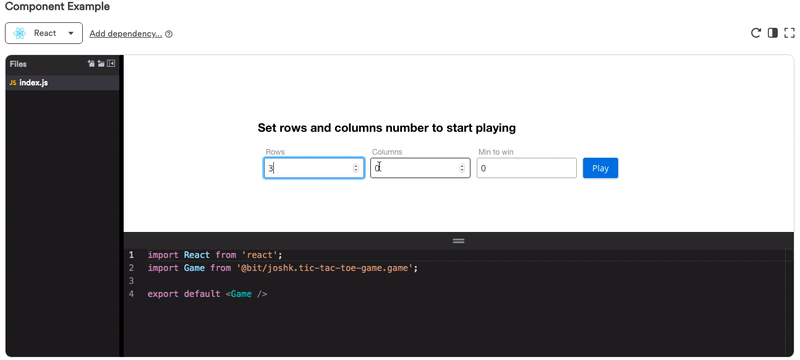Click the Rows field stepper arrows
The image size is (800, 360).
[x=356, y=168]
